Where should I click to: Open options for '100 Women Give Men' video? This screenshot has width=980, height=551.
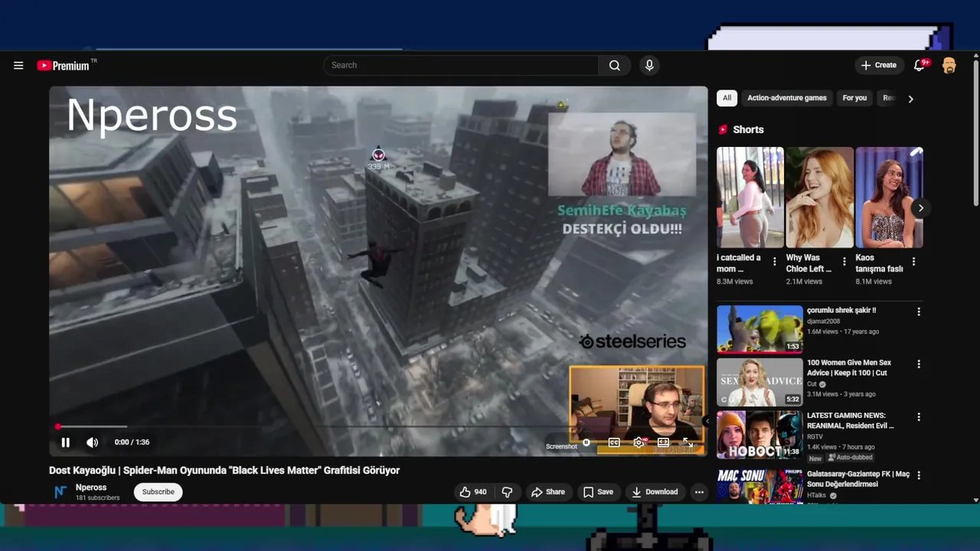[x=919, y=364]
